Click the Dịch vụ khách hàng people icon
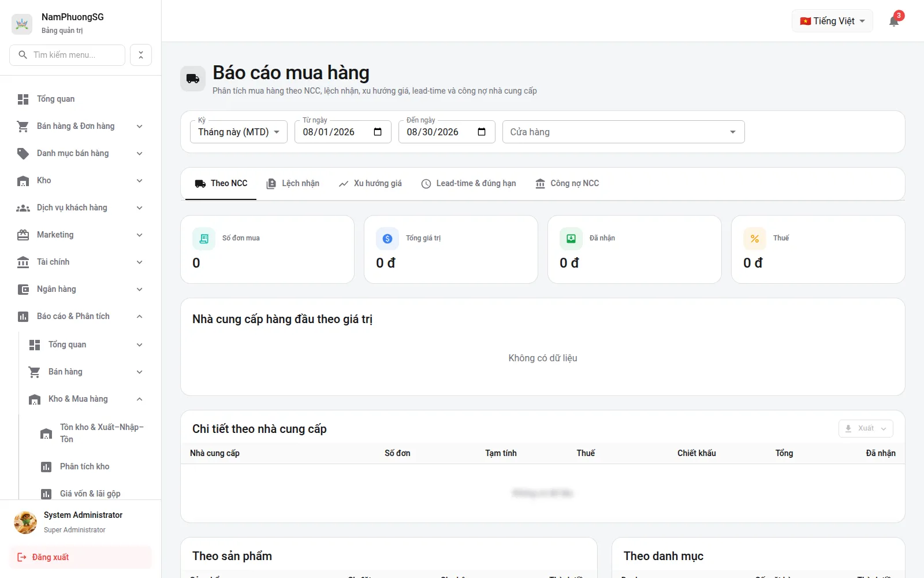The image size is (924, 578). tap(23, 208)
